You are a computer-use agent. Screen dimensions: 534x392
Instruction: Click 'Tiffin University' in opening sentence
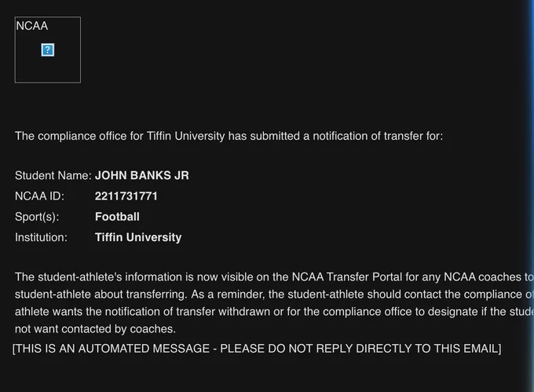point(185,136)
